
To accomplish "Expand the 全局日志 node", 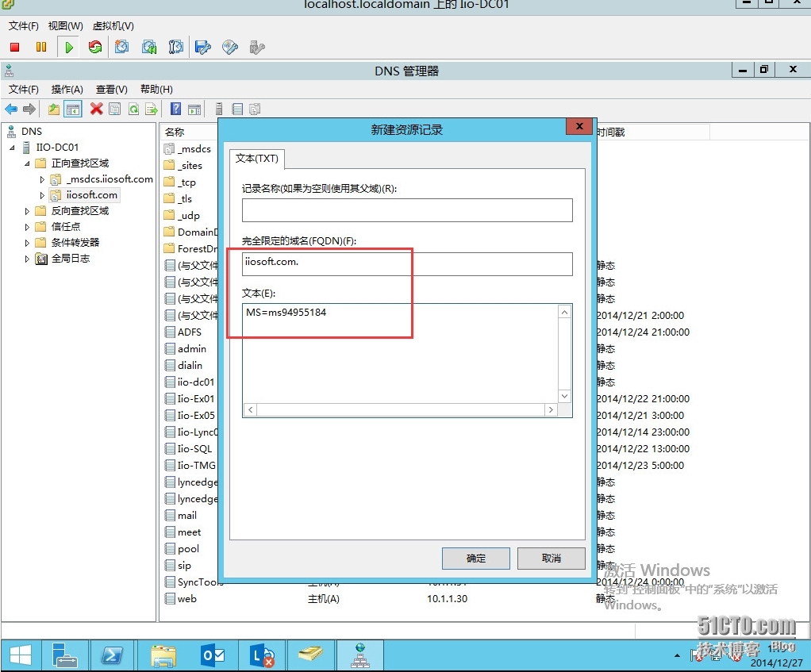I will 27,259.
